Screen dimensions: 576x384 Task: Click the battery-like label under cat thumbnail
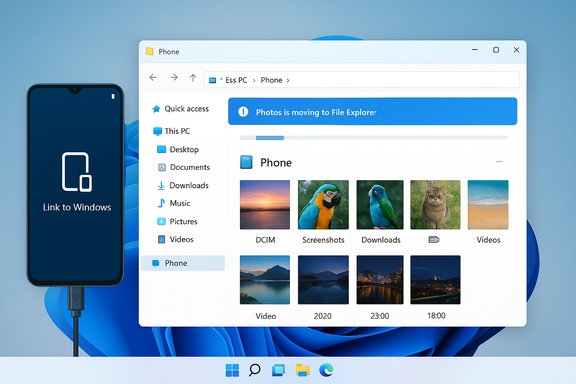pyautogui.click(x=434, y=240)
